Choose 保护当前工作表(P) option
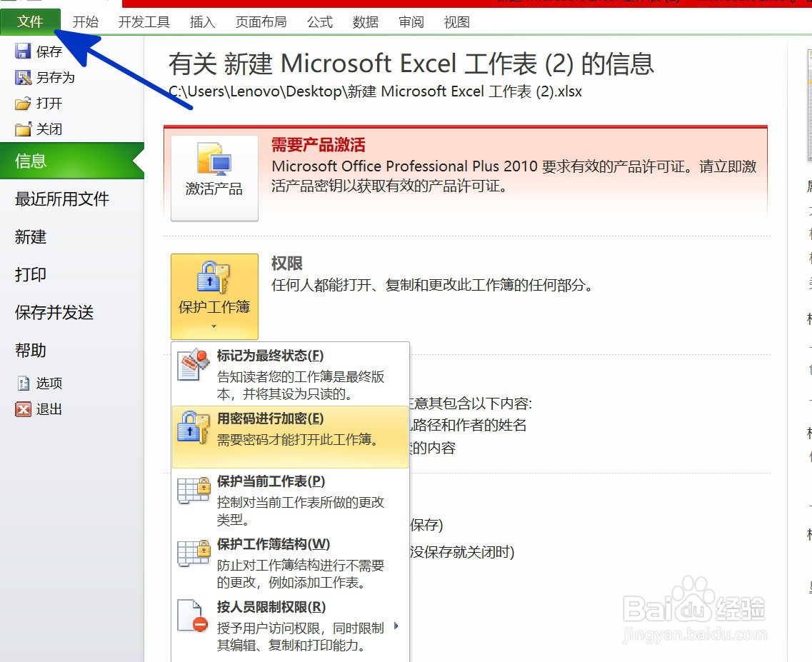This screenshot has height=662, width=812. (x=290, y=499)
